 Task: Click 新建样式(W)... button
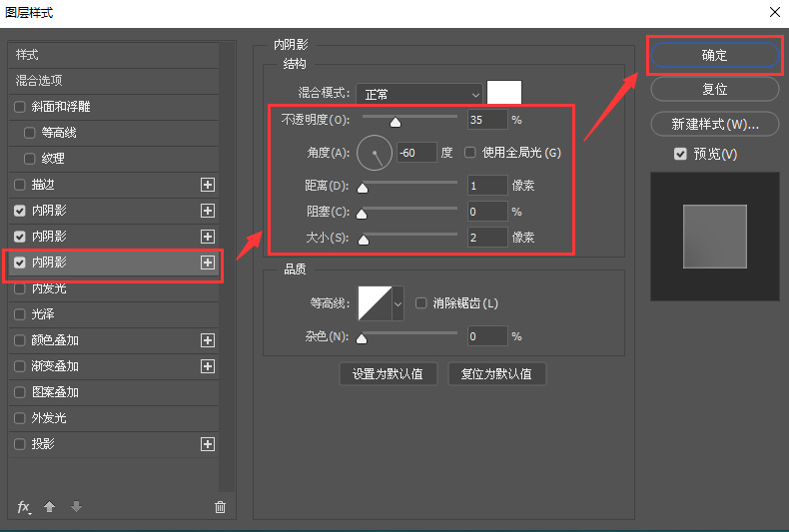pos(714,124)
